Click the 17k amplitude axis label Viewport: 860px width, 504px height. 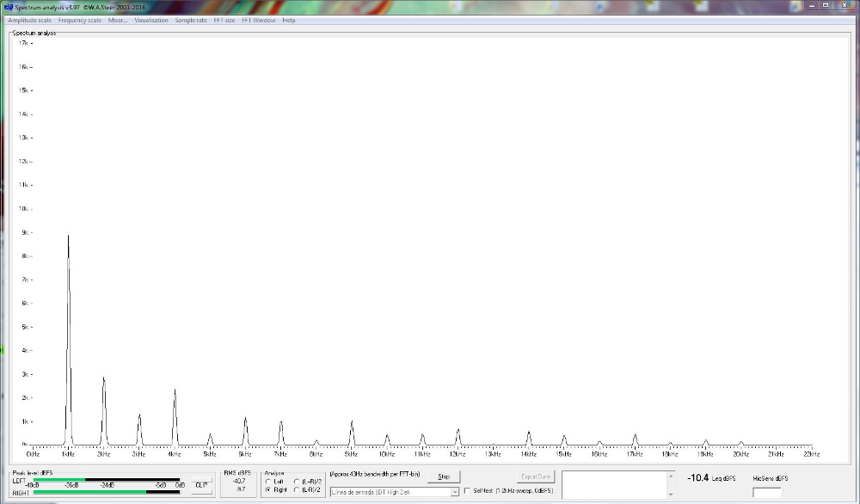(x=23, y=43)
